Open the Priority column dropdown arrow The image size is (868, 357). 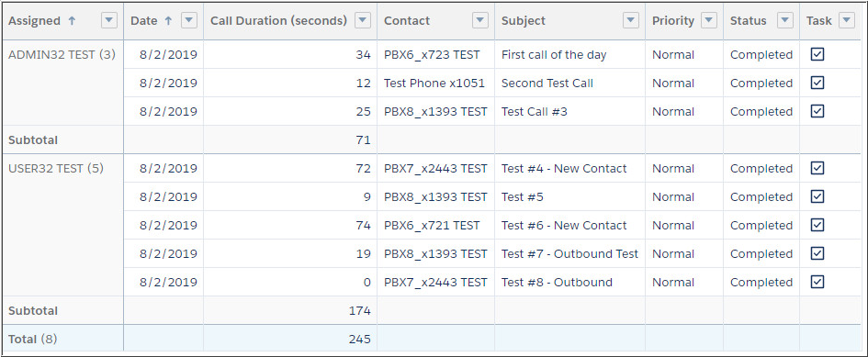click(709, 20)
